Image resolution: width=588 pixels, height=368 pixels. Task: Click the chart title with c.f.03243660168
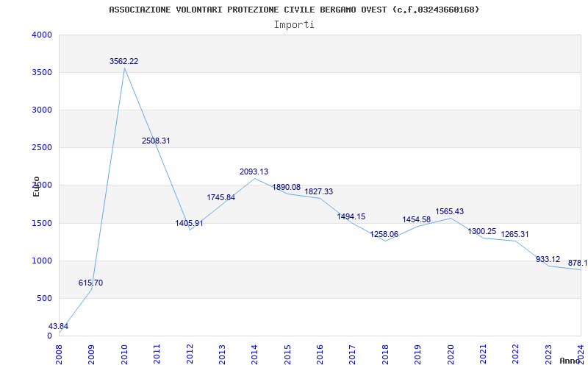[294, 10]
